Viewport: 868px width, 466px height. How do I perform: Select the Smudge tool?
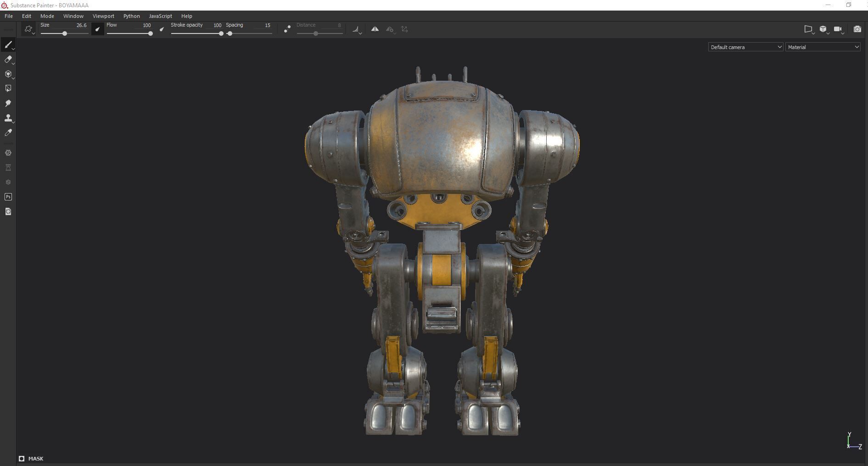coord(8,103)
